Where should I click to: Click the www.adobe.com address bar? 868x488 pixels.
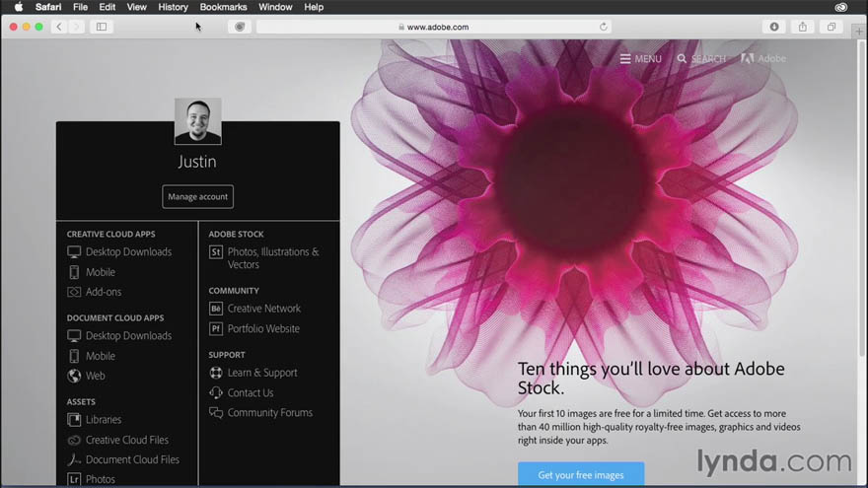tap(434, 27)
